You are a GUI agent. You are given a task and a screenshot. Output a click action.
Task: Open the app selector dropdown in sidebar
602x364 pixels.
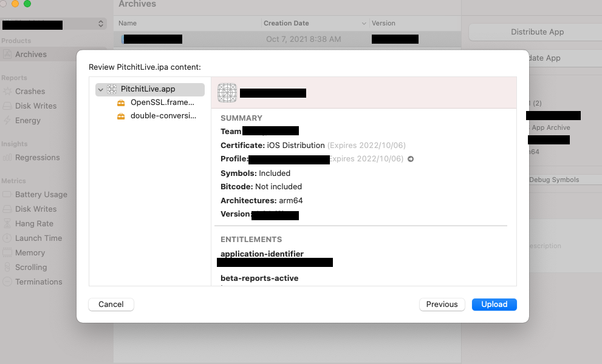click(x=53, y=24)
